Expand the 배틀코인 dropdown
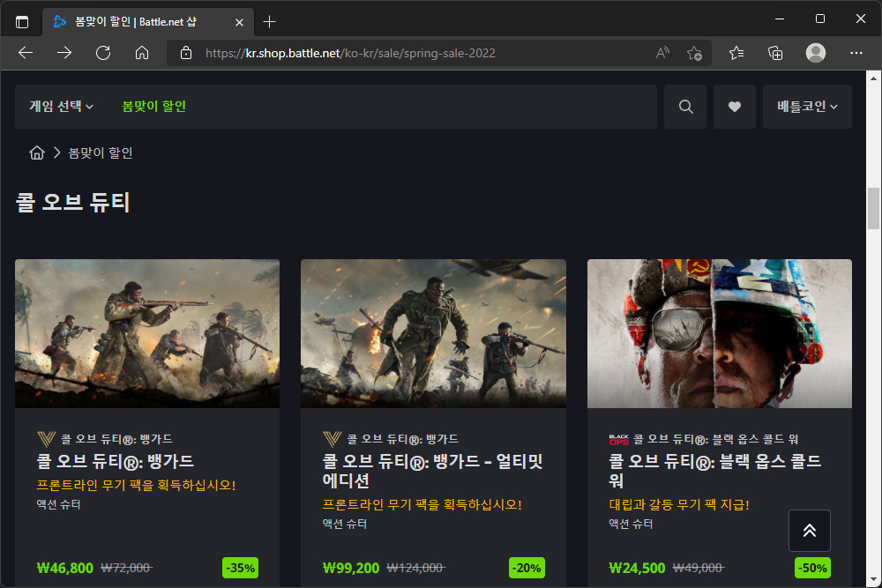Image resolution: width=882 pixels, height=588 pixels. pyautogui.click(x=807, y=107)
